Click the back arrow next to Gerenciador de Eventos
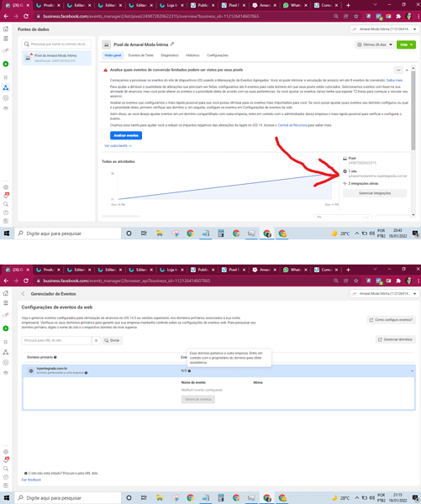 [x=24, y=294]
